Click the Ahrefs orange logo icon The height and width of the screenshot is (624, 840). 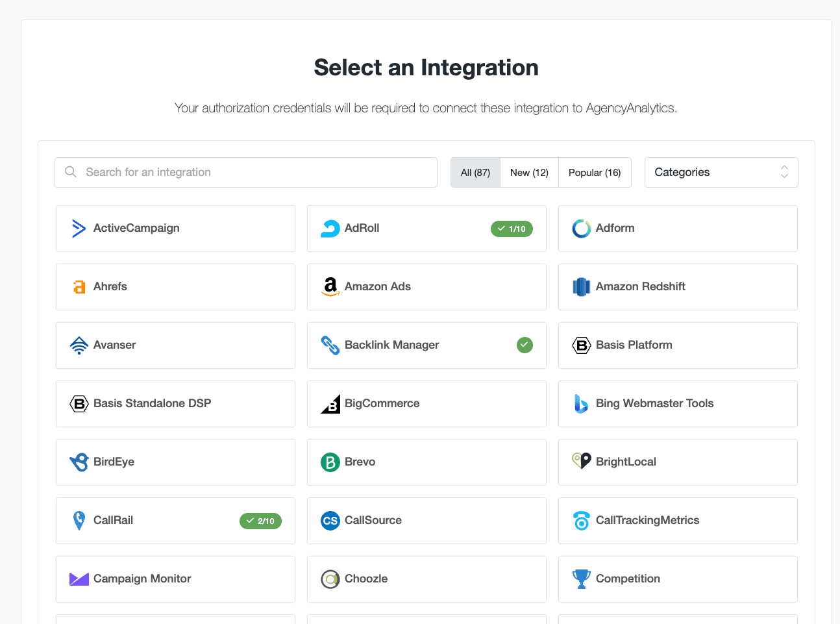[79, 287]
